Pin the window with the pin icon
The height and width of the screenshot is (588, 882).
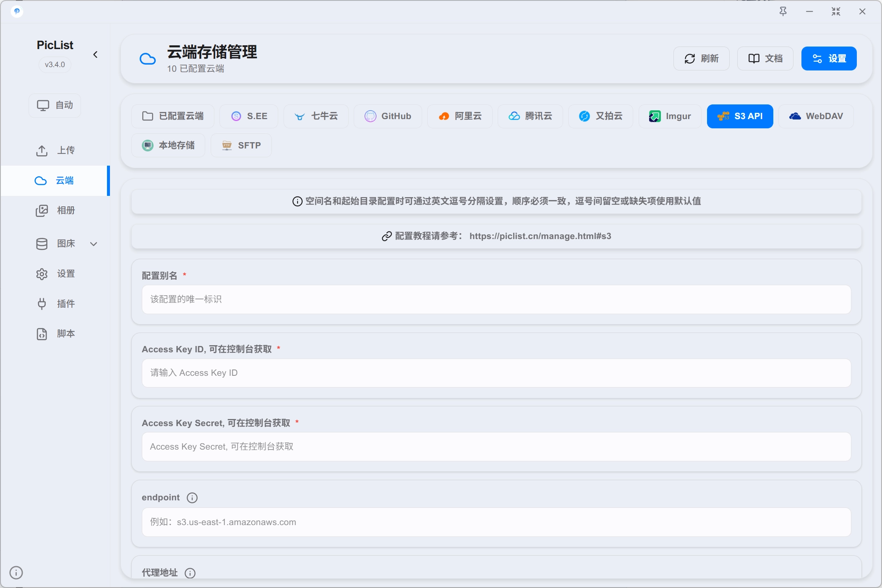tap(783, 11)
